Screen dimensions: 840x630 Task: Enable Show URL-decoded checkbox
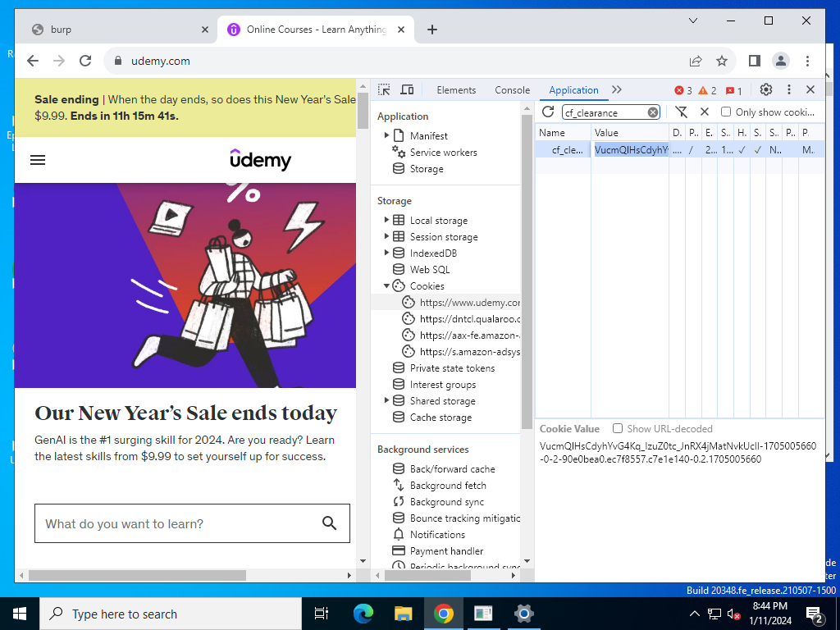[x=618, y=428]
